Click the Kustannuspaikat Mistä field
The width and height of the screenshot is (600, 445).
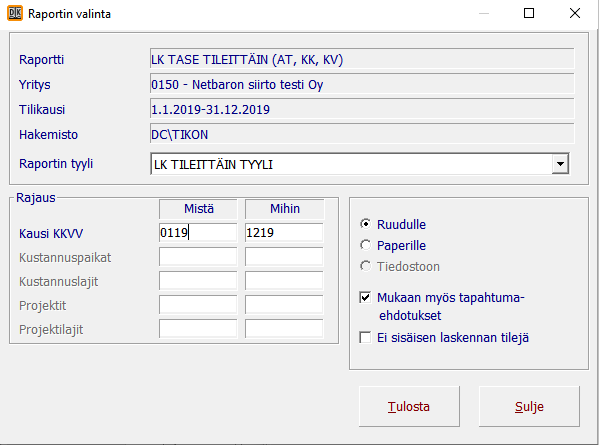[197, 257]
